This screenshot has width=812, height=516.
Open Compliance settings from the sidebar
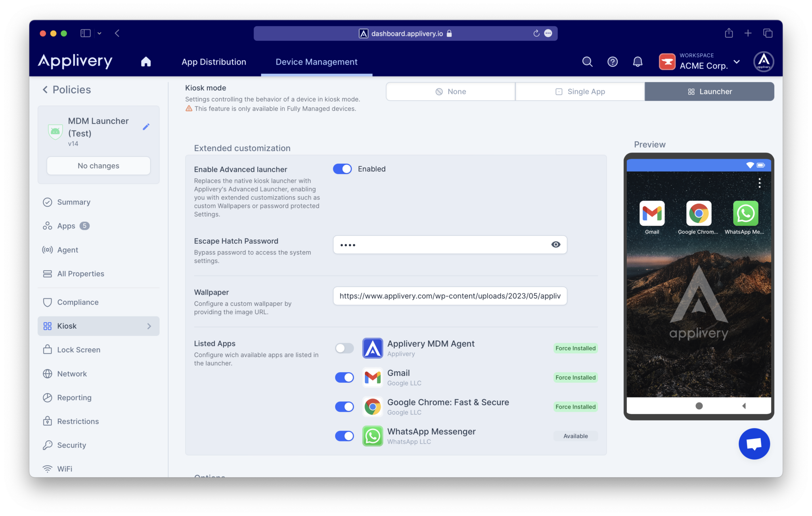(x=78, y=302)
